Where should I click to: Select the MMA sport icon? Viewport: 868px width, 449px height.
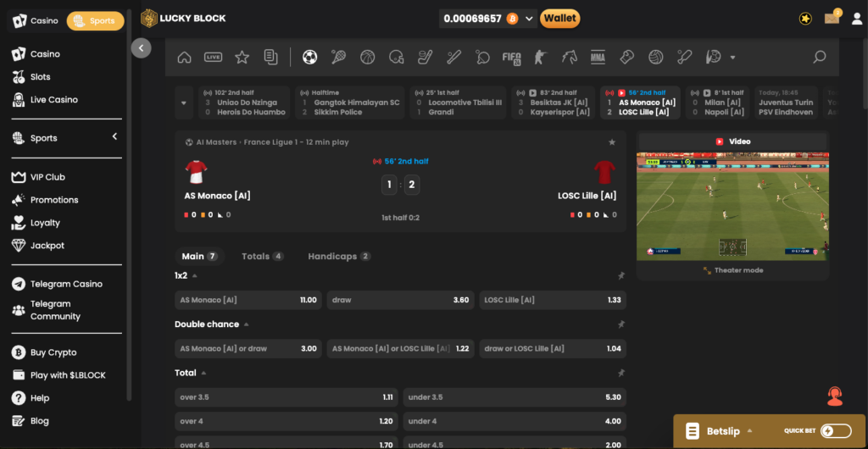click(598, 57)
